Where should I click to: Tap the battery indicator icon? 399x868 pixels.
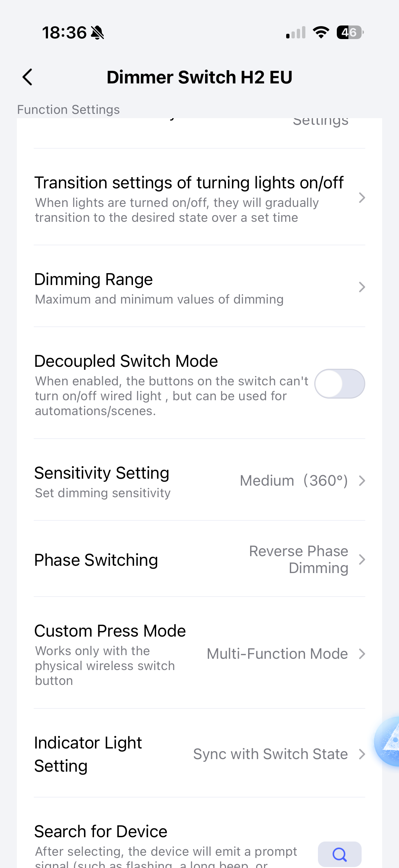(x=350, y=32)
